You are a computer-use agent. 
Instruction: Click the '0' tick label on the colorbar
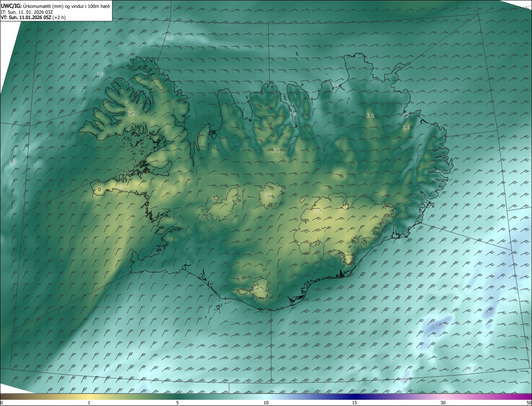coord(1,403)
